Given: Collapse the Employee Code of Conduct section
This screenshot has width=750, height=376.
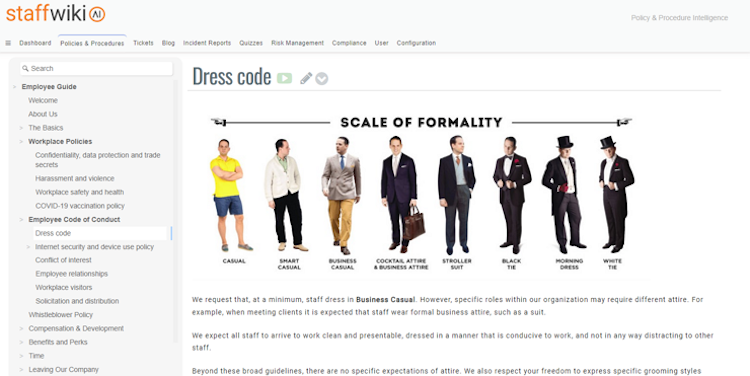Looking at the screenshot, I should [x=21, y=220].
